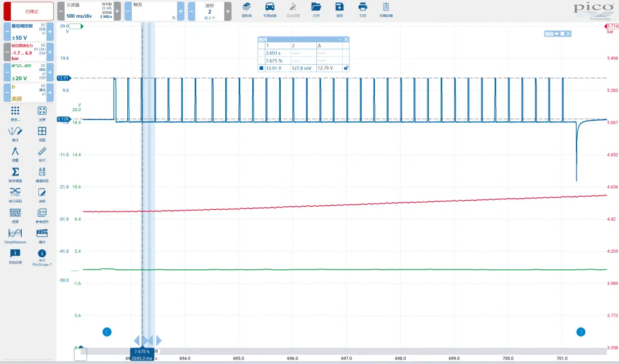Click the right scroll arrow on graph
This screenshot has width=619, height=364.
pos(581,332)
